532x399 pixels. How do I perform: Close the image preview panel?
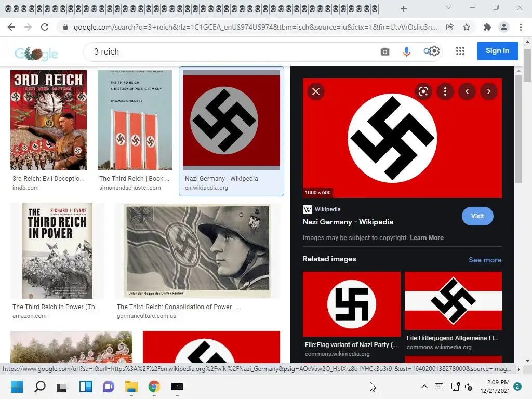[316, 91]
